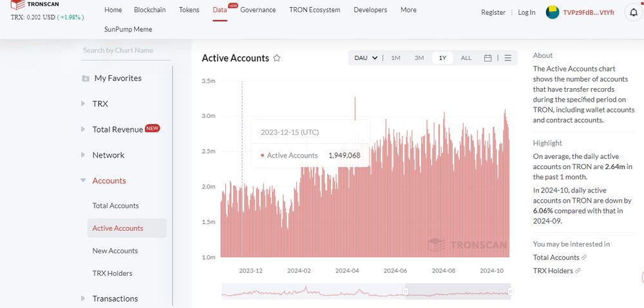Click link icon beside Total Accounts
Screen dimensions: 644x308
584,258
